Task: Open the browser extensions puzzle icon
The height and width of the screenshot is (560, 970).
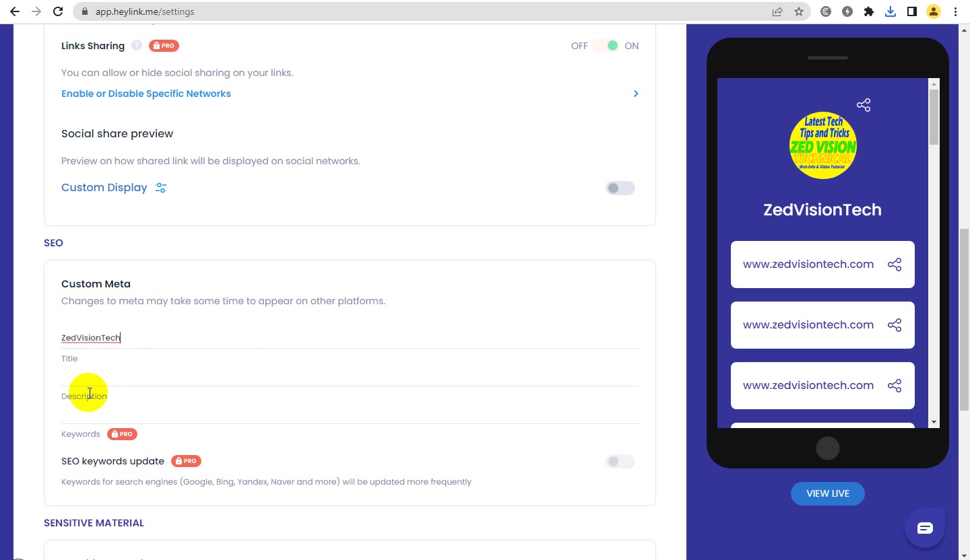Action: (x=869, y=11)
